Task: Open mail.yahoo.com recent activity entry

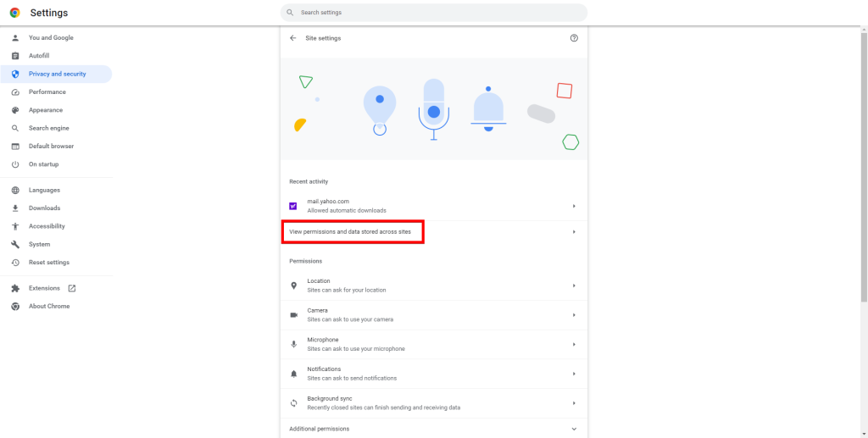Action: [434, 206]
